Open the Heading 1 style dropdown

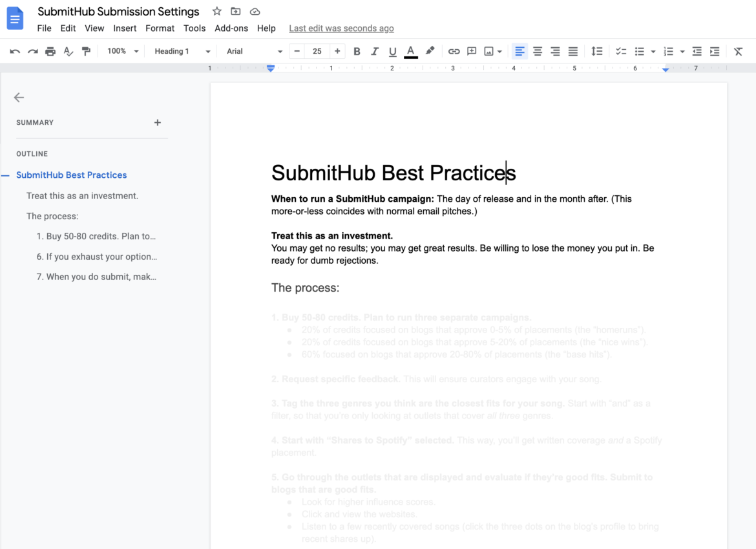coord(182,52)
